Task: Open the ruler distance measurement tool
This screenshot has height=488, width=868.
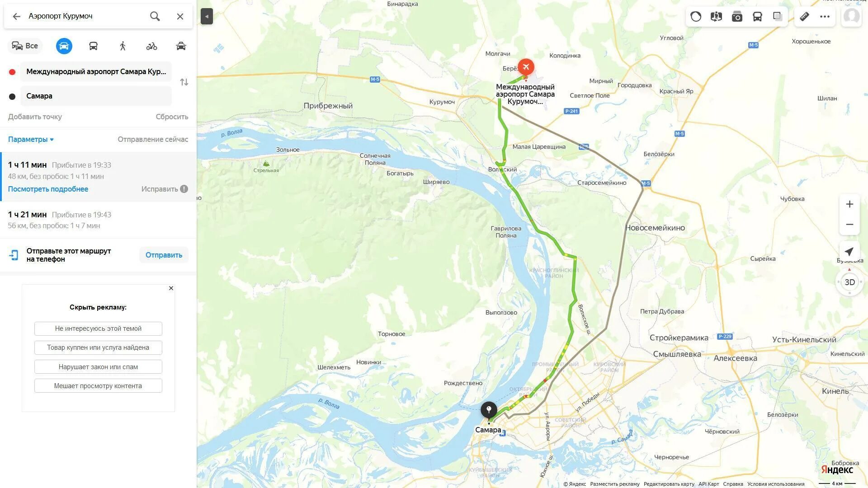Action: (804, 17)
